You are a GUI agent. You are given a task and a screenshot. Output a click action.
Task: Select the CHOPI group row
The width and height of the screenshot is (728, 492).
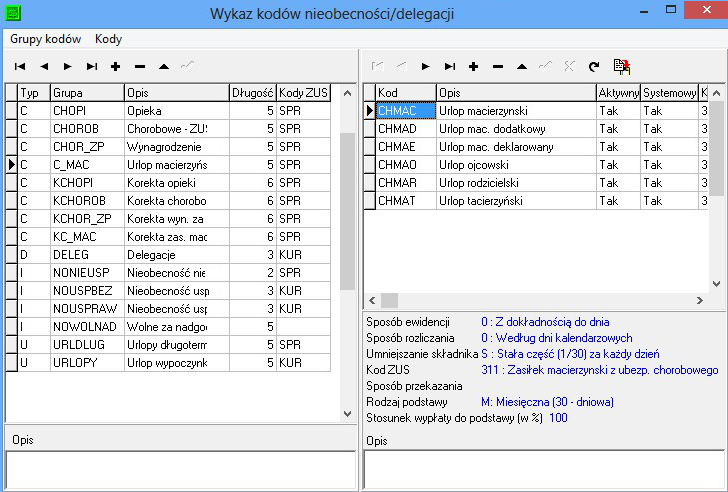(168, 111)
